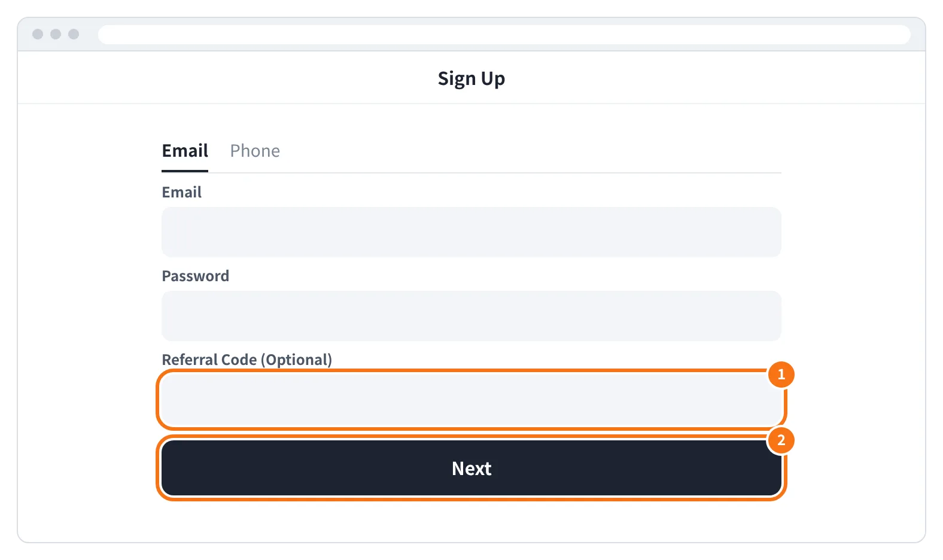943x560 pixels.
Task: Focus the Password input field
Action: tap(471, 316)
